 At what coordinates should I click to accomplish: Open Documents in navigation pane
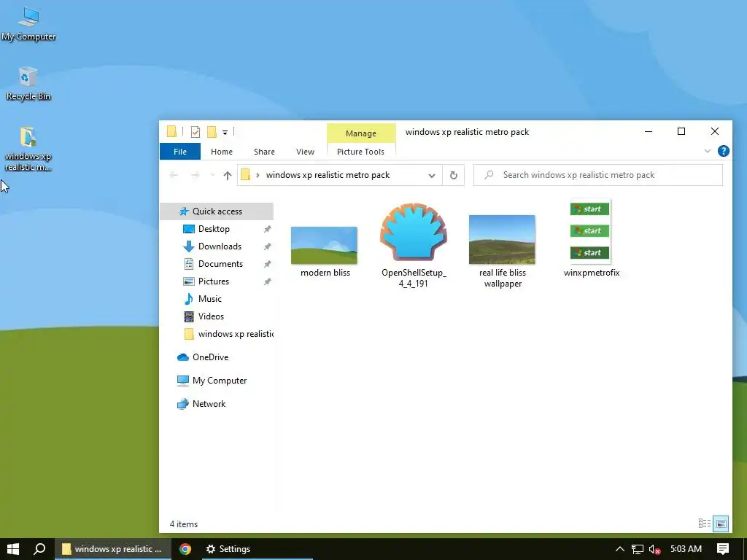(220, 264)
